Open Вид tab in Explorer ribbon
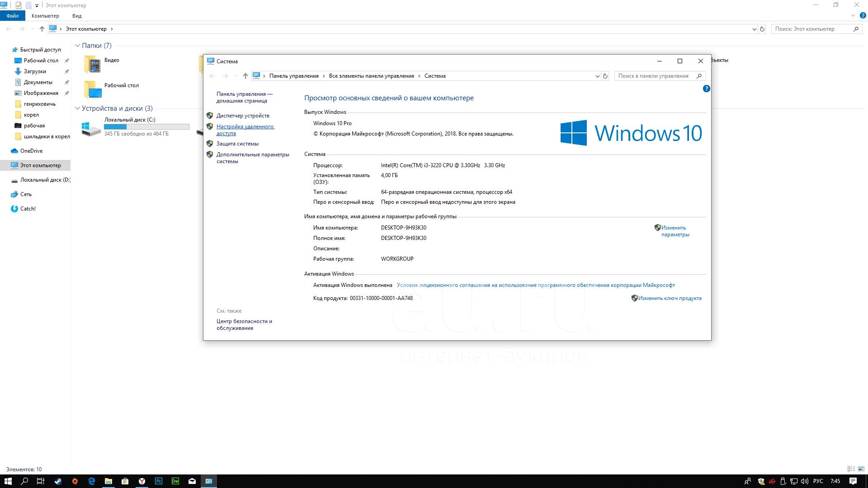868x488 pixels. click(77, 16)
